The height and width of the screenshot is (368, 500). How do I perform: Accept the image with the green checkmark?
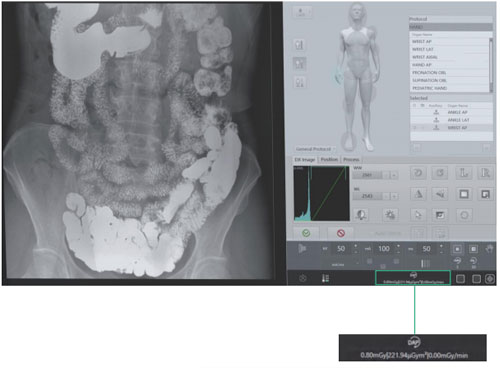click(306, 233)
